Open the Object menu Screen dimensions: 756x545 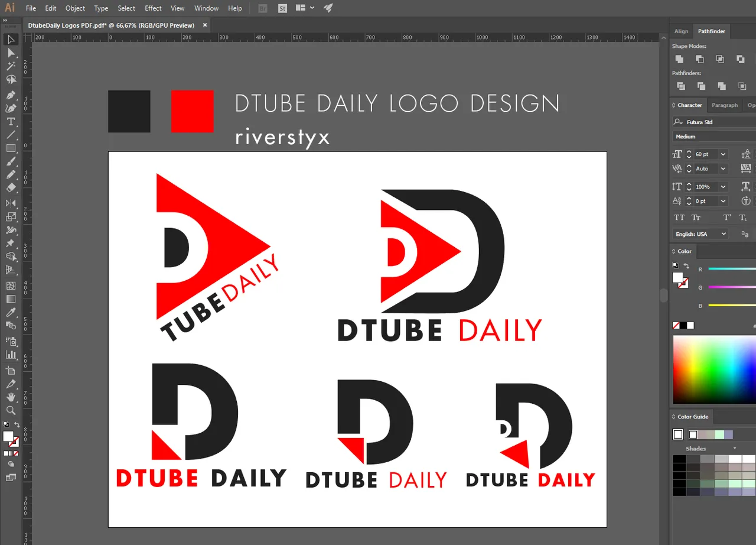tap(75, 8)
